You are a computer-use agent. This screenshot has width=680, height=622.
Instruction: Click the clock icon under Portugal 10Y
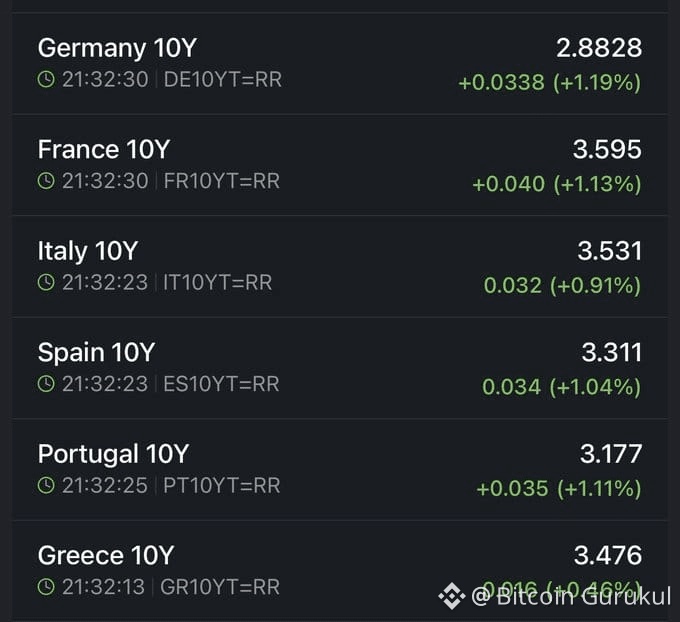[46, 486]
